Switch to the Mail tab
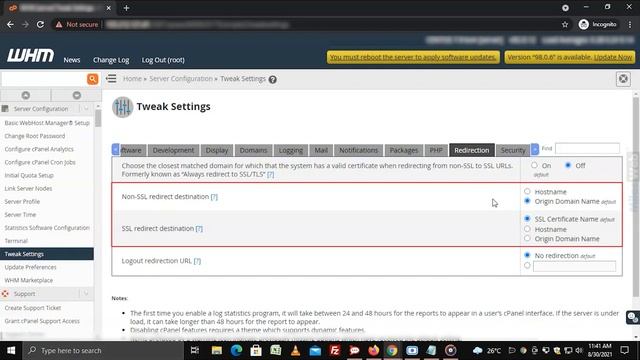This screenshot has height=360, width=640. pos(321,150)
